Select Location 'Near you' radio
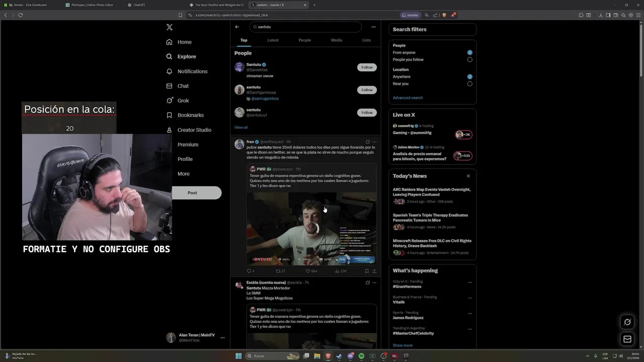Viewport: 644px width, 362px height. (x=469, y=83)
